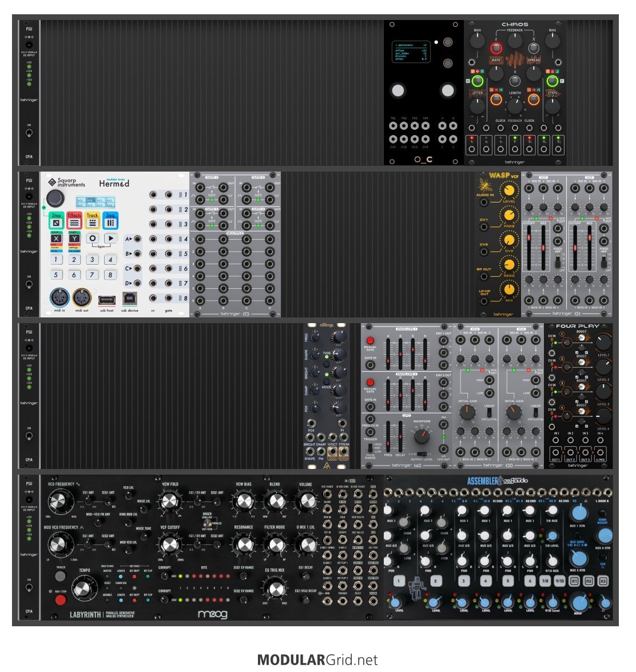Select pad 4 on Hermod
This screenshot has height=672, width=636.
click(110, 260)
